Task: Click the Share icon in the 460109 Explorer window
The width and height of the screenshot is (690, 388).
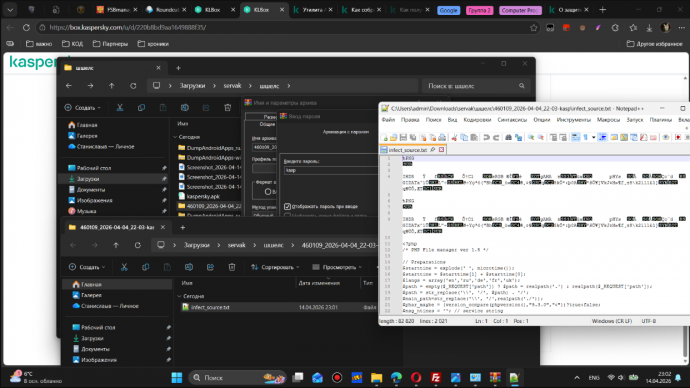Action: (210, 267)
